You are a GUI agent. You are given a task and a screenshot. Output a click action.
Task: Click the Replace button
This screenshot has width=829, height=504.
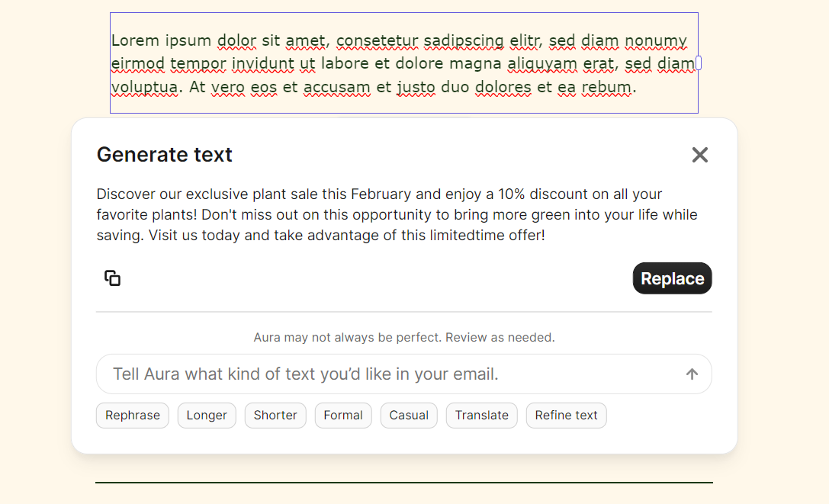[x=672, y=278]
